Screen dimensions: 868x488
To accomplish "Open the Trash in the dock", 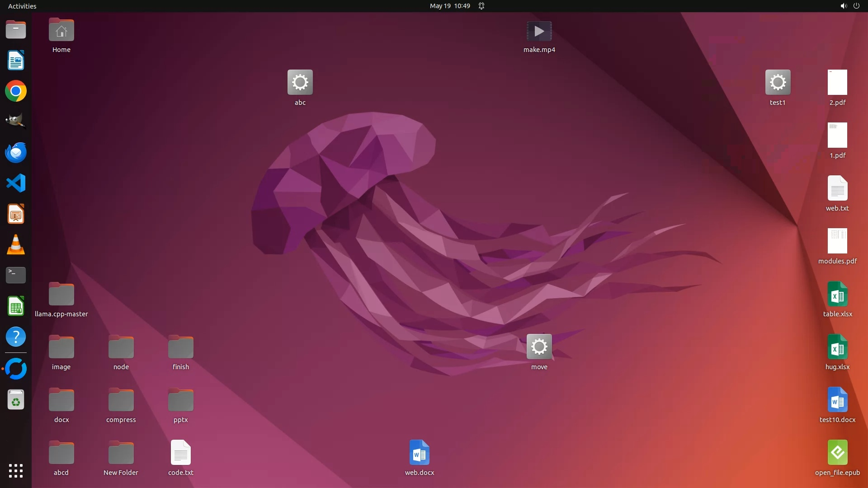I will tap(16, 400).
